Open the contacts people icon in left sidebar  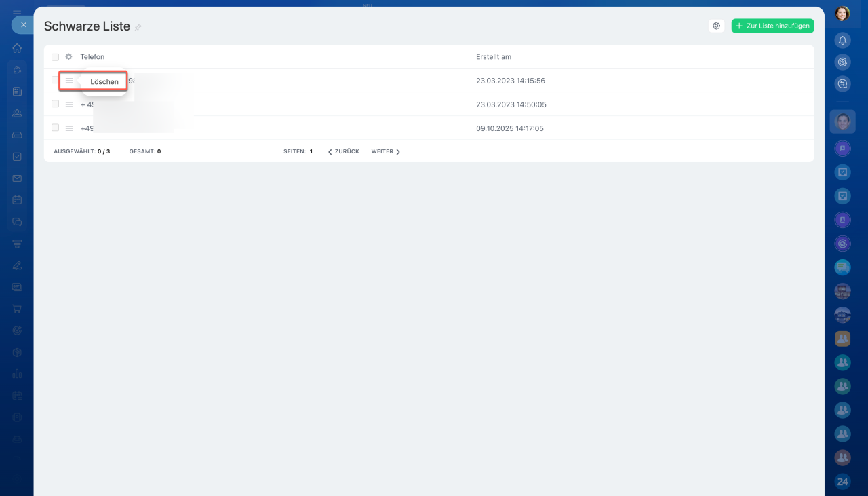click(17, 113)
